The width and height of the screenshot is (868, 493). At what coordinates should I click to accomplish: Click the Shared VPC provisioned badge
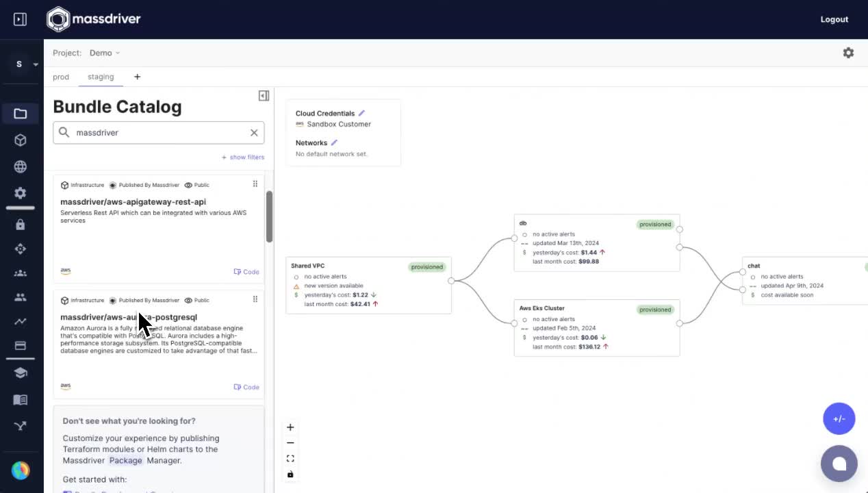pos(427,267)
